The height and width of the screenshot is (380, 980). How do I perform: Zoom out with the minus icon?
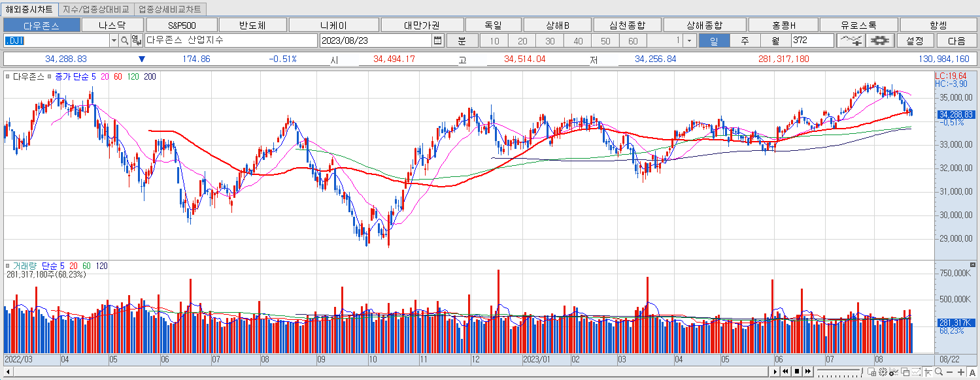(x=950, y=372)
